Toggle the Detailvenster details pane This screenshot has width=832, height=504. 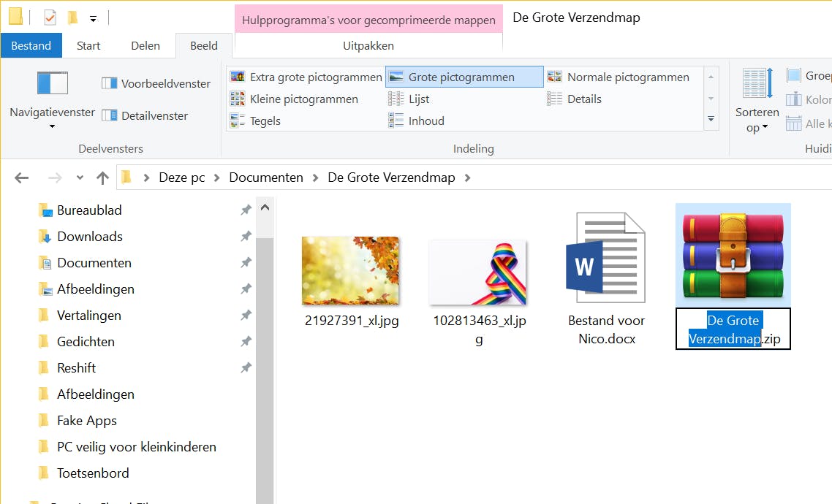click(145, 115)
